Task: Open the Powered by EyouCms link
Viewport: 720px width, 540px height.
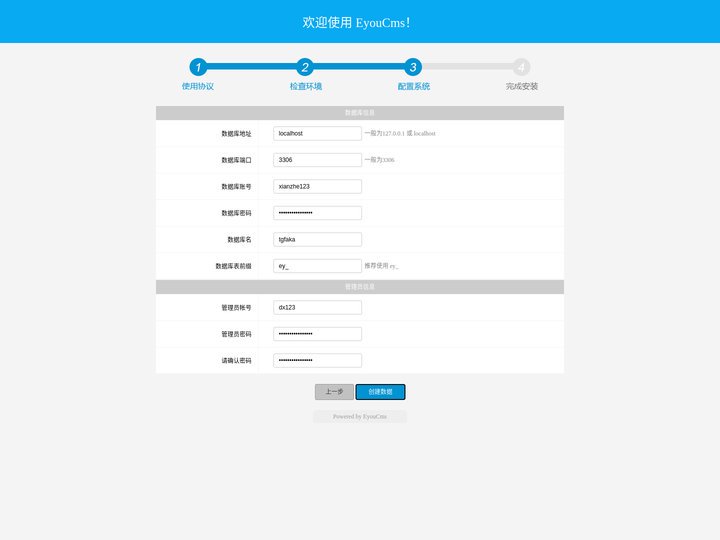Action: 360,416
